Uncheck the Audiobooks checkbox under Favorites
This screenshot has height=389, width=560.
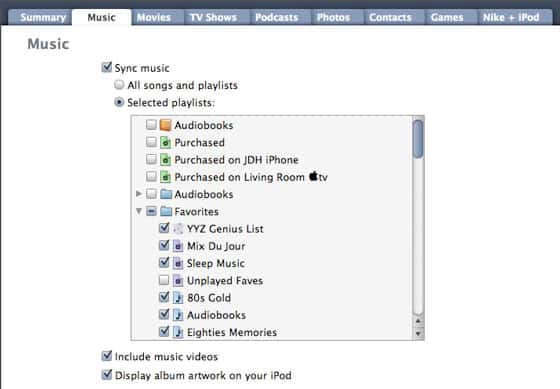tap(164, 314)
